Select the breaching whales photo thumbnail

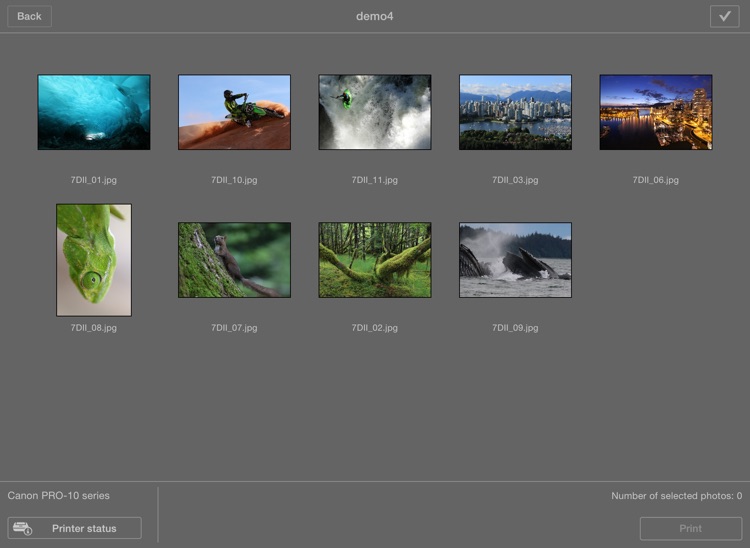[x=515, y=260]
